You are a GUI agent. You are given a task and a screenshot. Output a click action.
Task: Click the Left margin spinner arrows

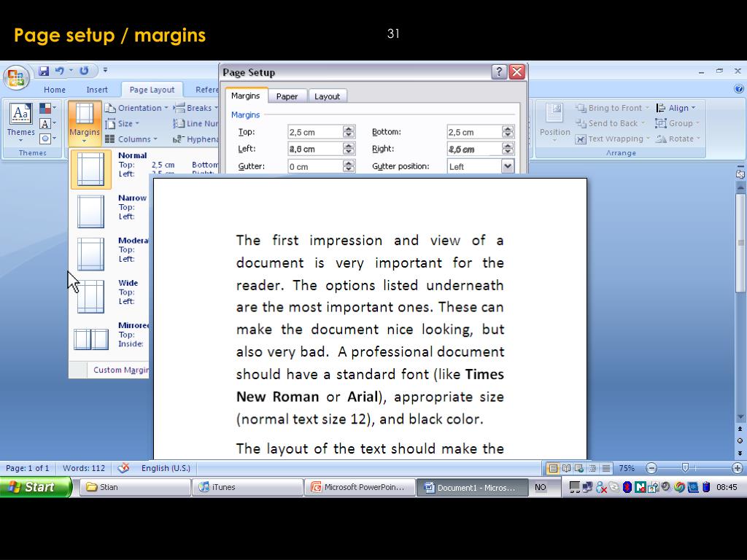[x=349, y=149]
